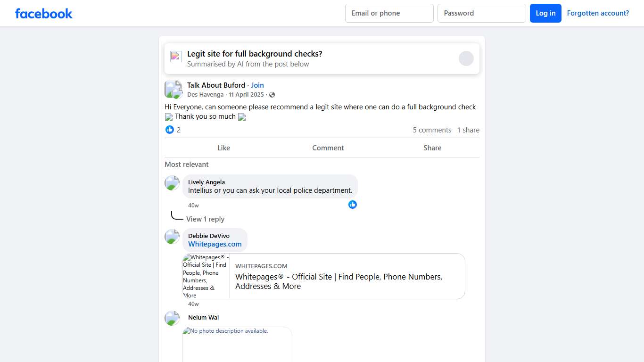
Task: Join the Talk About Buford group
Action: (257, 85)
